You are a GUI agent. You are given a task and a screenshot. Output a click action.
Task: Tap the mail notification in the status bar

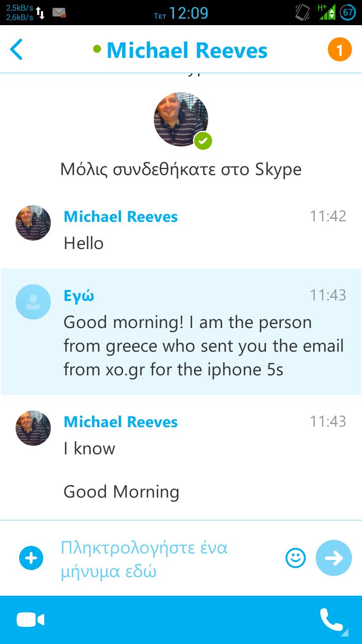[x=59, y=13]
